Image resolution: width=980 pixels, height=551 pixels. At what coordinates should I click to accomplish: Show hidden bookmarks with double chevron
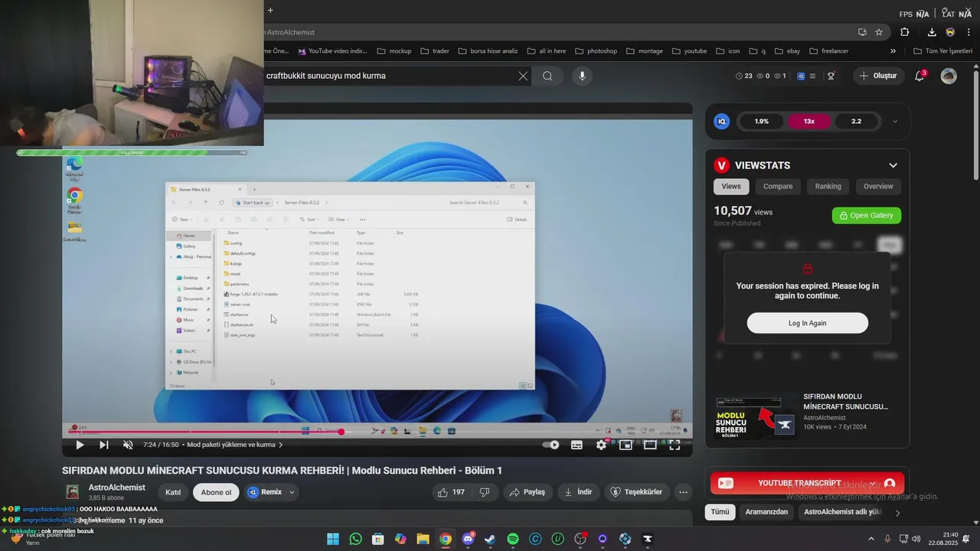[893, 51]
